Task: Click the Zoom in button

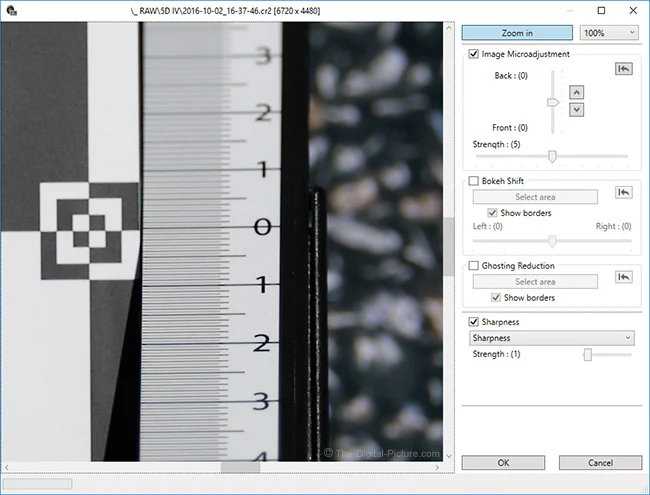Action: click(517, 33)
